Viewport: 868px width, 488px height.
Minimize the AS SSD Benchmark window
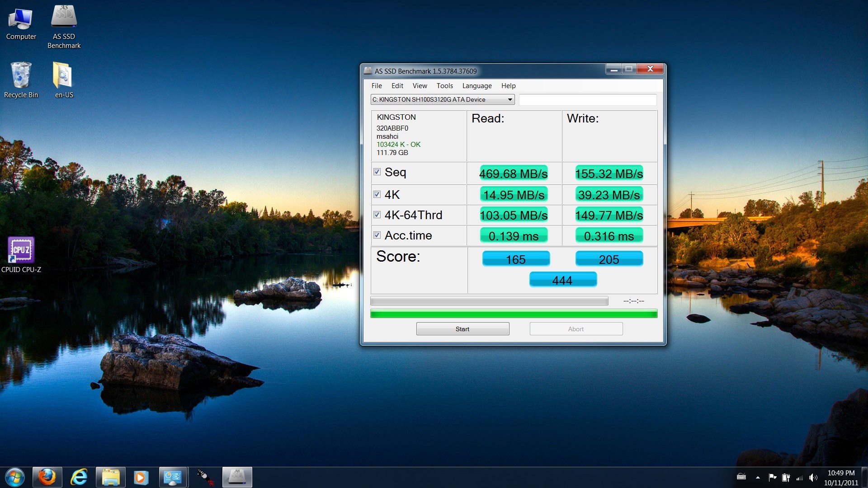coord(613,69)
